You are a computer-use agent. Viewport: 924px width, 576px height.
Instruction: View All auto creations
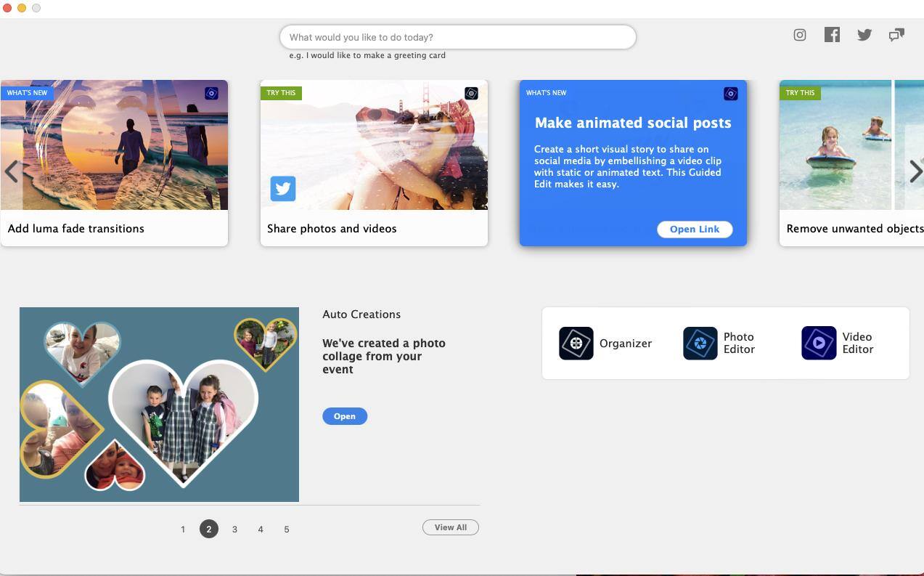(x=450, y=527)
